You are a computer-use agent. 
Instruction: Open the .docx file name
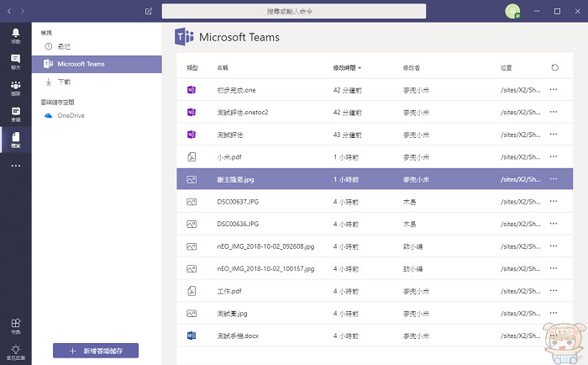pos(238,336)
